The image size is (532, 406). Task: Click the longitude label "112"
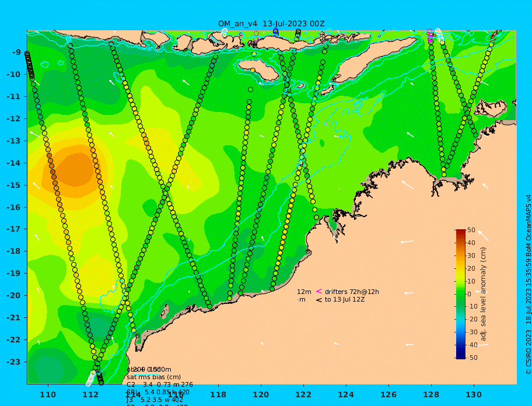pos(90,395)
